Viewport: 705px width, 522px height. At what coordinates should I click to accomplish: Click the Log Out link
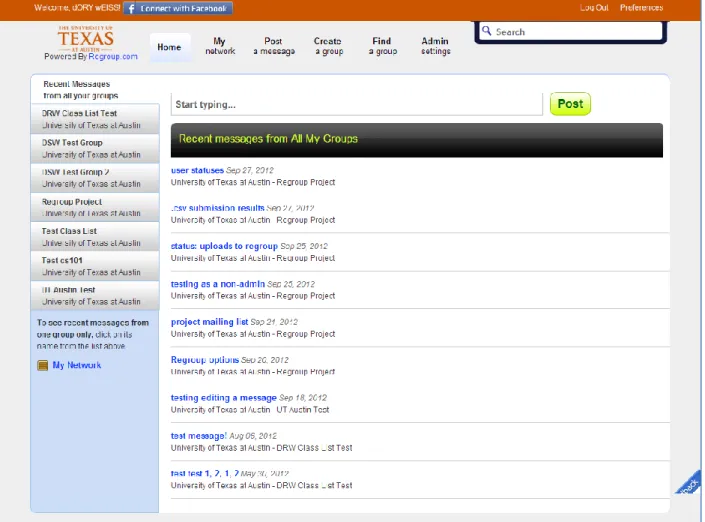pos(593,8)
